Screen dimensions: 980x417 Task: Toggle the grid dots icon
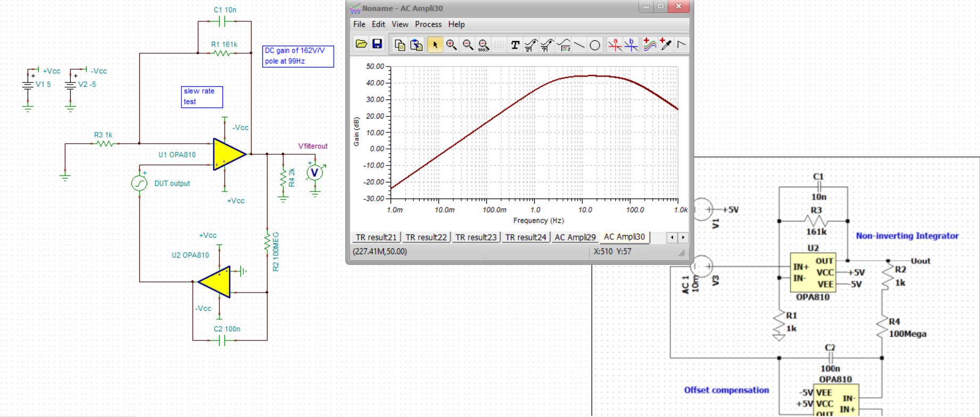pos(499,45)
